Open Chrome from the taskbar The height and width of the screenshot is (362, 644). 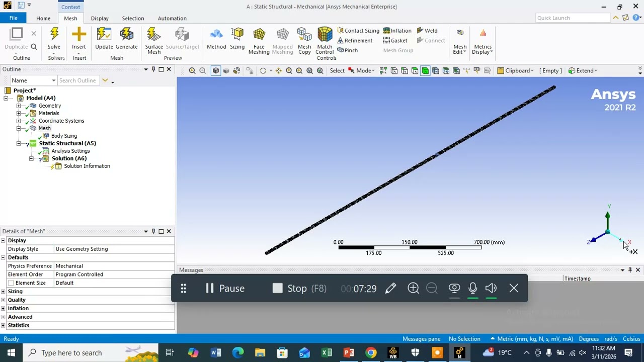pyautogui.click(x=371, y=352)
